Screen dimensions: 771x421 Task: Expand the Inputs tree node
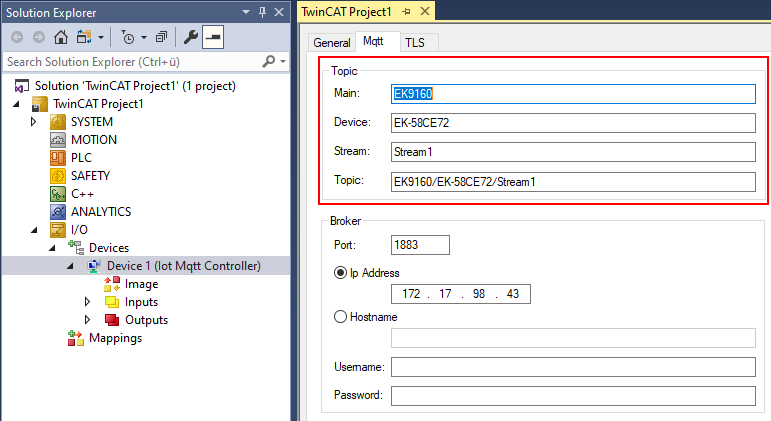pyautogui.click(x=88, y=301)
